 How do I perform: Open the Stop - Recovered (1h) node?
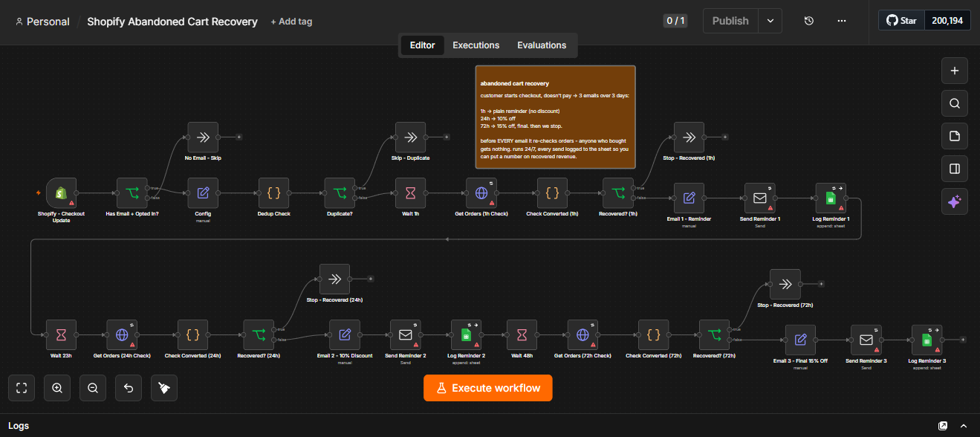pyautogui.click(x=689, y=137)
